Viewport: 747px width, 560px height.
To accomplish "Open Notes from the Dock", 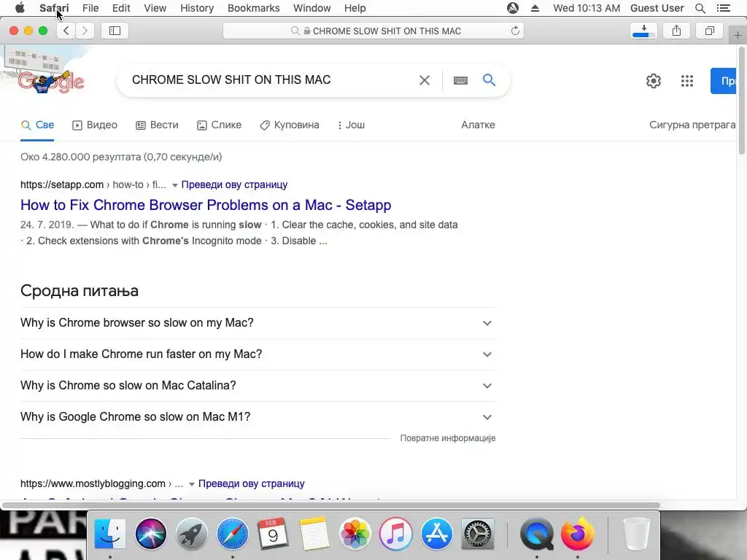I will click(x=314, y=534).
